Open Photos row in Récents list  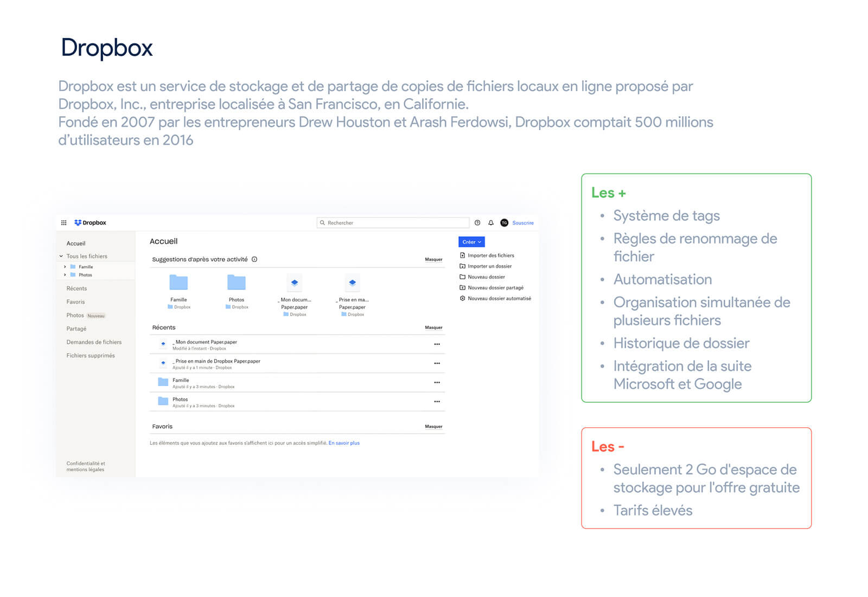(297, 402)
